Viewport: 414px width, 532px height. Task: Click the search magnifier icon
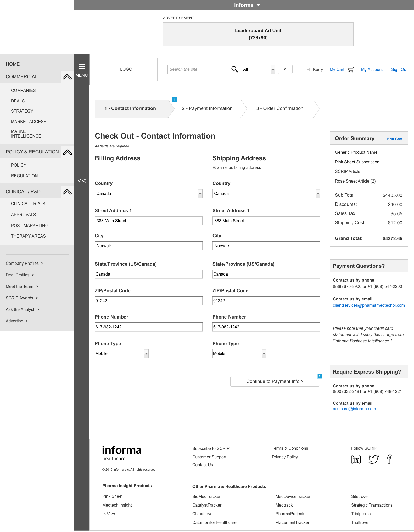click(234, 69)
